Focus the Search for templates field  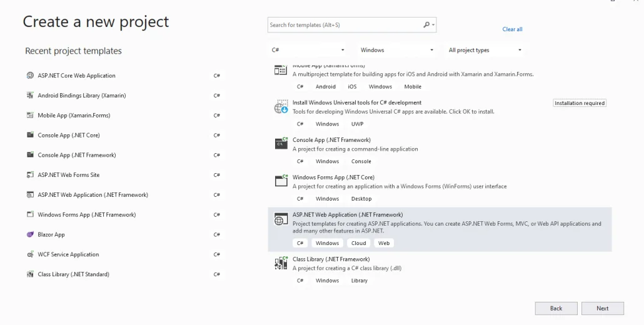351,25
